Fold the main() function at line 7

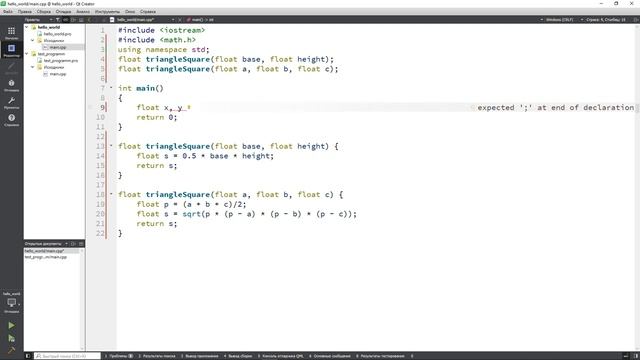click(x=111, y=87)
